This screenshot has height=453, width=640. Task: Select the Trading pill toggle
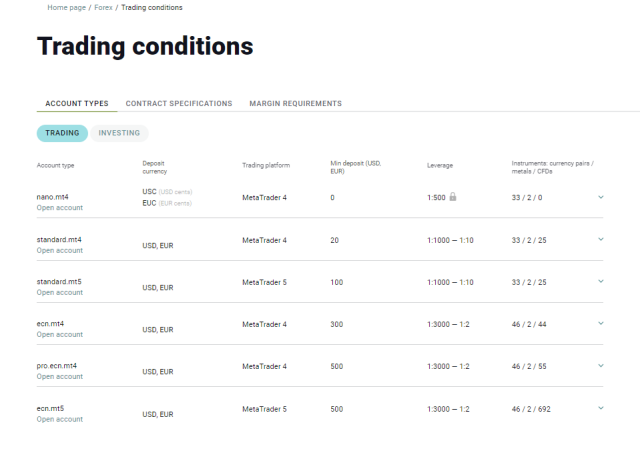click(x=62, y=133)
